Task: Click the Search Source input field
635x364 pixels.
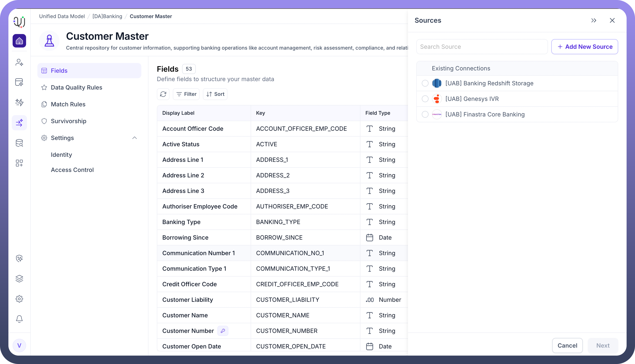Action: pos(482,47)
